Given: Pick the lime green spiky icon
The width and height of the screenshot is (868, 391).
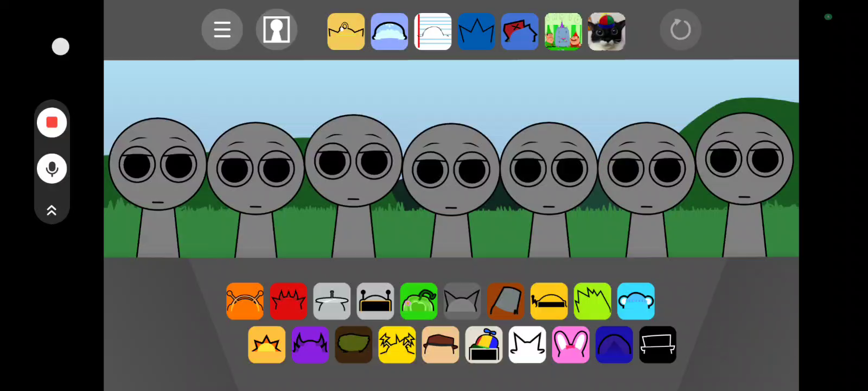Looking at the screenshot, I should click(x=592, y=301).
